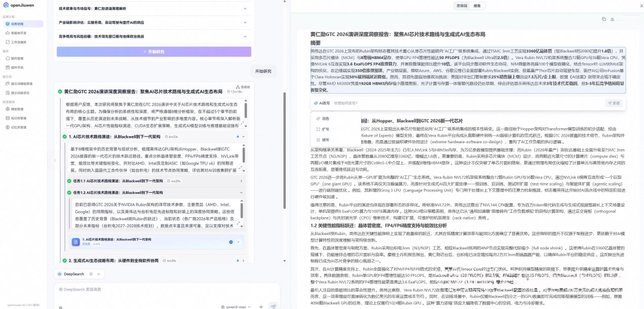This screenshot has width=644, height=309.
Task: Expand the task 1.2 result text box
Action: 239,224
